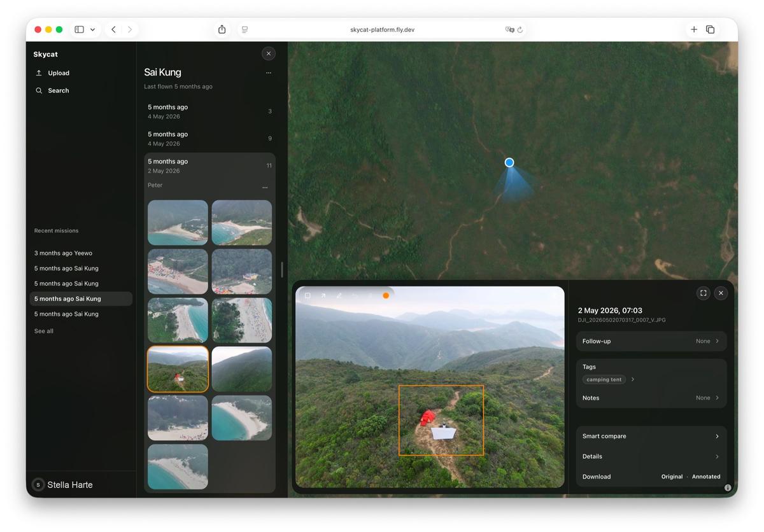The height and width of the screenshot is (532, 764).
Task: Expand the Tags chevron beside camping tent
Action: tap(633, 380)
